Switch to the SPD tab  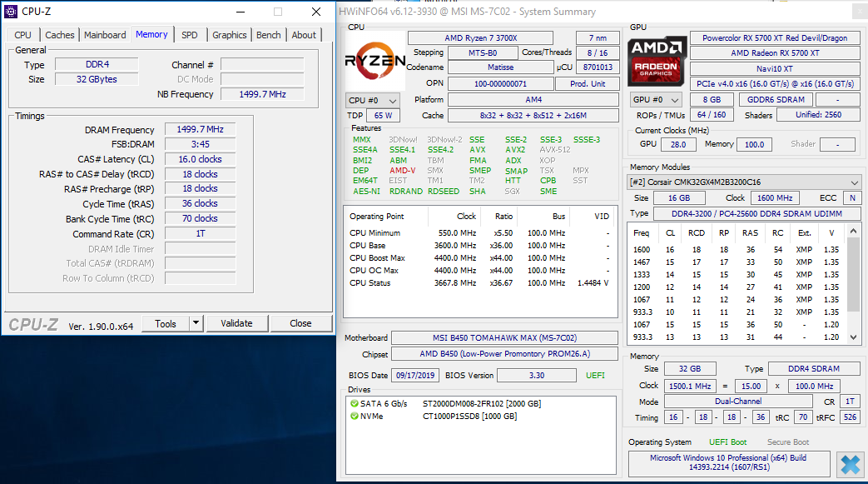coord(189,35)
